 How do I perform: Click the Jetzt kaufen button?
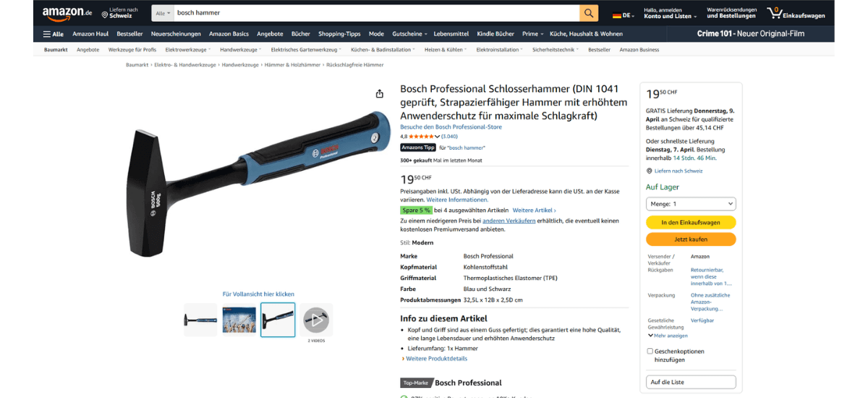pyautogui.click(x=691, y=240)
